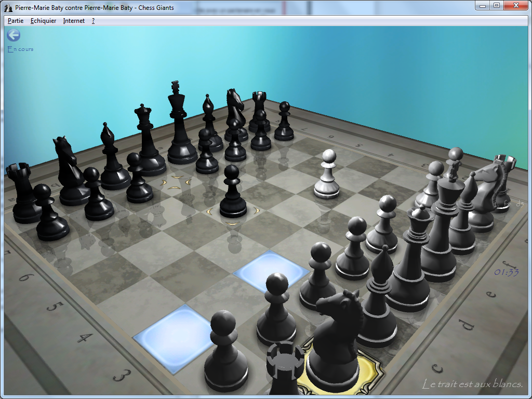Open the Partie menu
Image resolution: width=532 pixels, height=399 pixels.
pos(16,21)
